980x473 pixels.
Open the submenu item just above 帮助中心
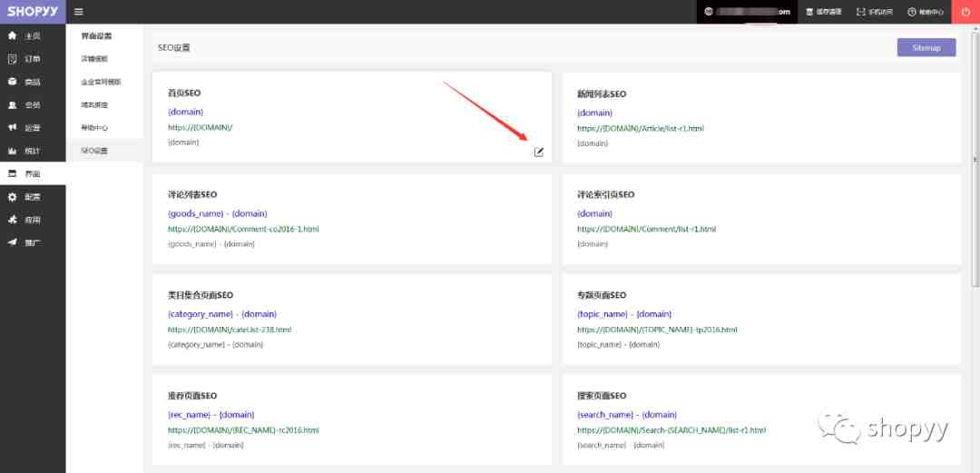94,104
